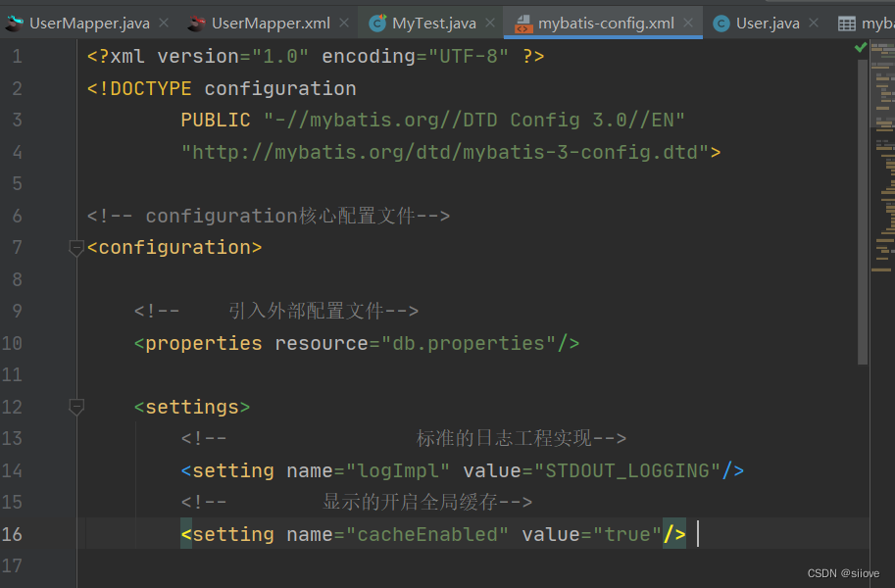Switch to the UserMapper.xml tab

pos(271,24)
